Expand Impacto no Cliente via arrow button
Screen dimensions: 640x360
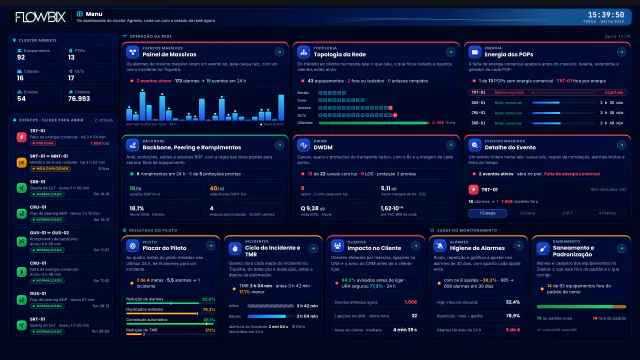(x=416, y=245)
